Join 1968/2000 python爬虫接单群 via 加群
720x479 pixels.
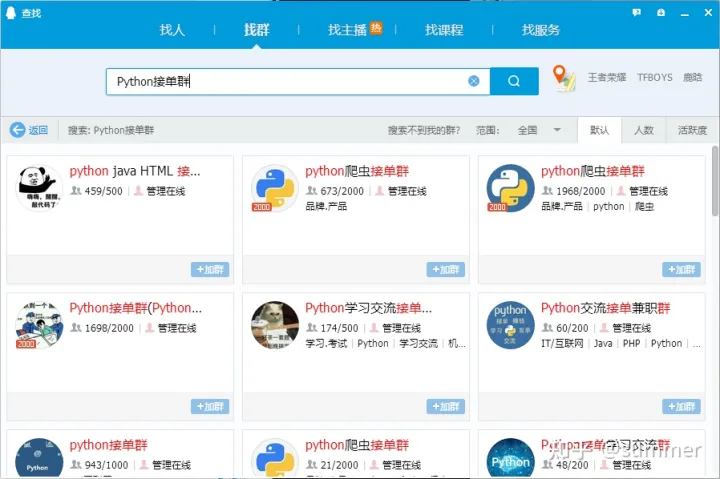pos(681,270)
